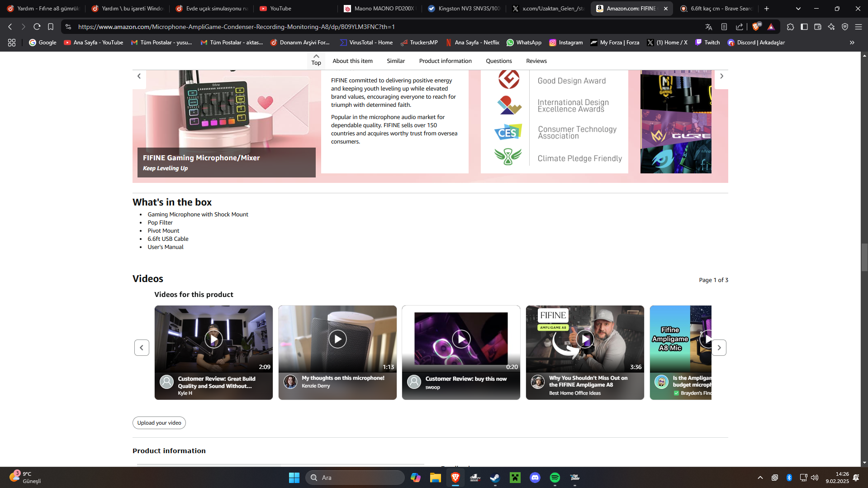868x488 pixels.
Task: Go to Similar section
Action: (x=396, y=61)
